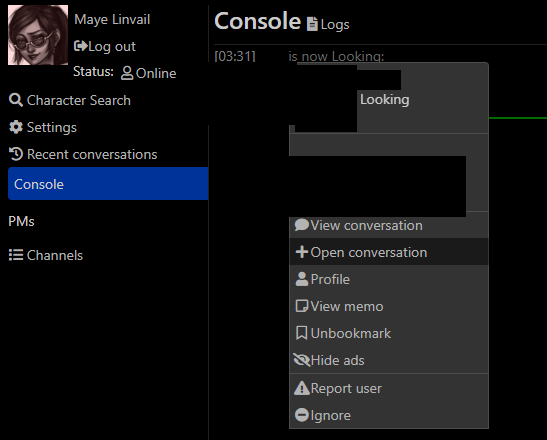Open the Online status selector
Image resolution: width=547 pixels, height=440 pixels.
click(149, 73)
